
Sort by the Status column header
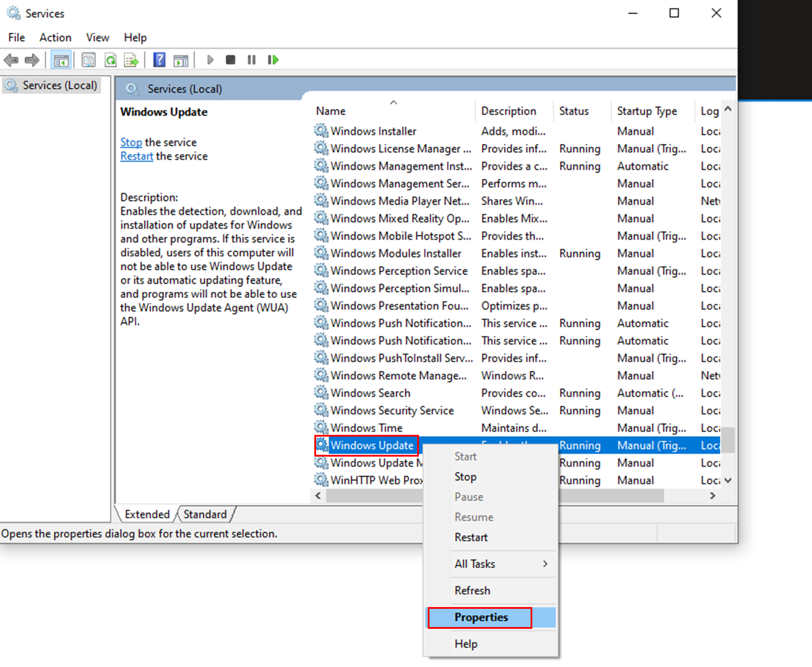582,110
